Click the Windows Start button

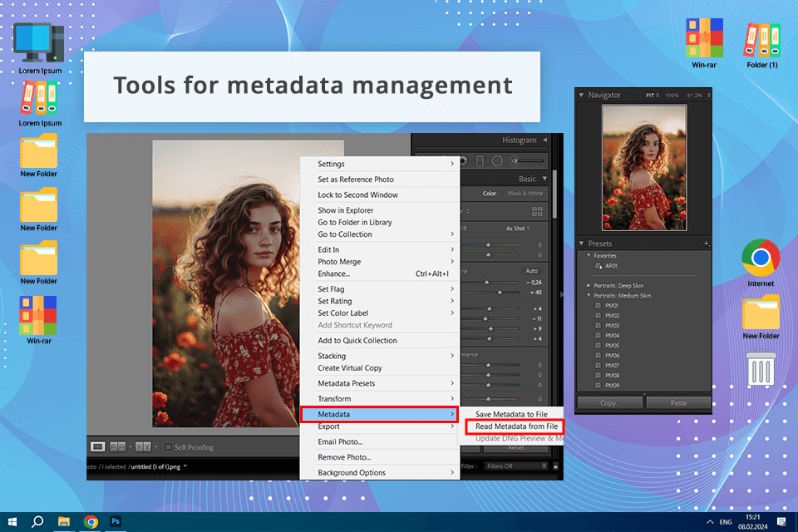tap(12, 522)
